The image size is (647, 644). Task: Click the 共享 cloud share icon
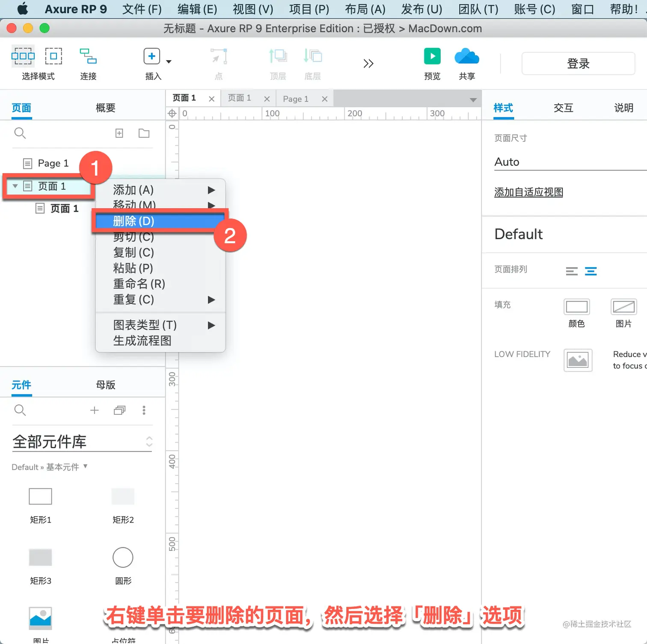(x=467, y=56)
